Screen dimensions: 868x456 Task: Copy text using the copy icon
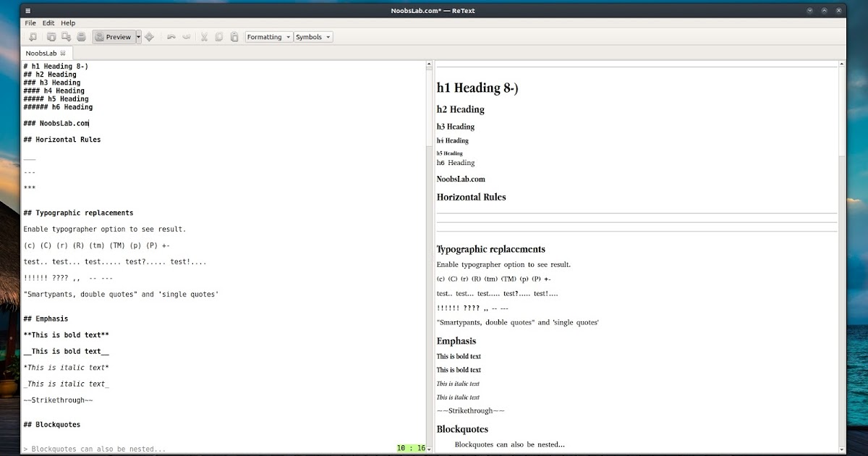pyautogui.click(x=218, y=36)
